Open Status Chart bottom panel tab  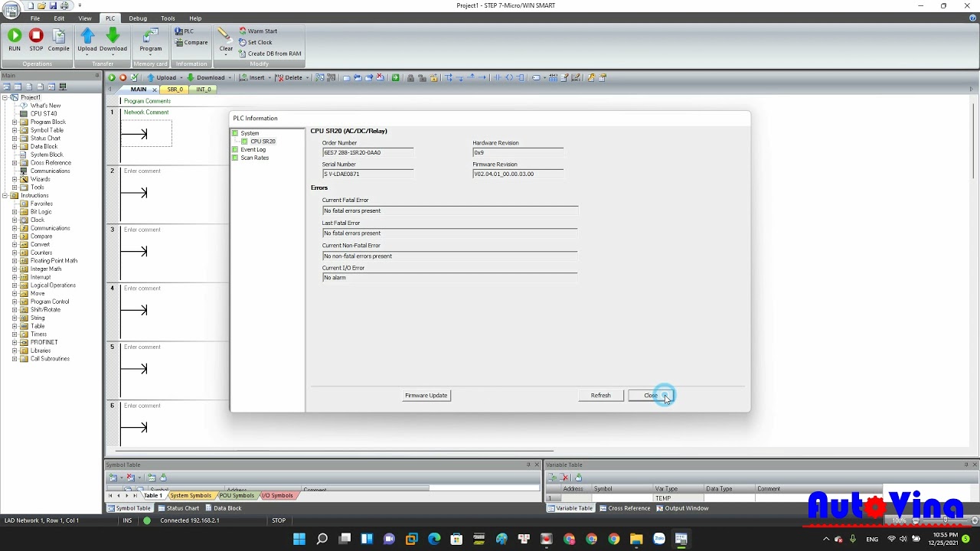pos(178,508)
